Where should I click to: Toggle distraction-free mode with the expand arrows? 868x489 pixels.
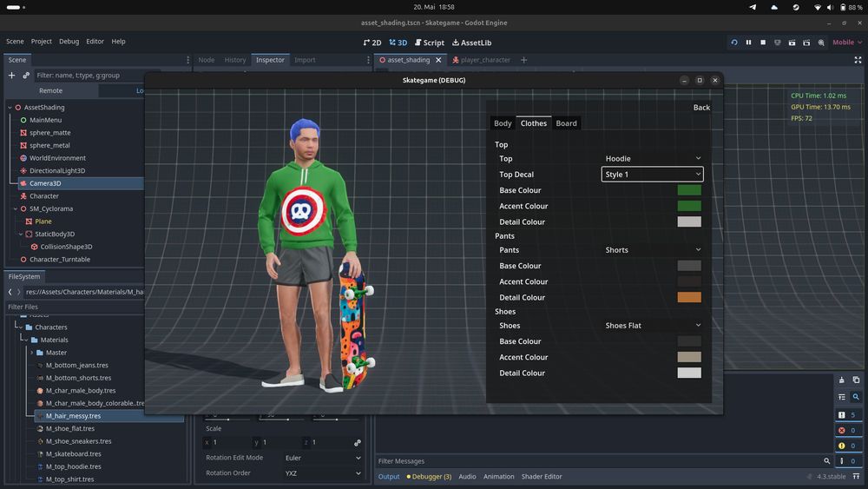[x=858, y=60]
